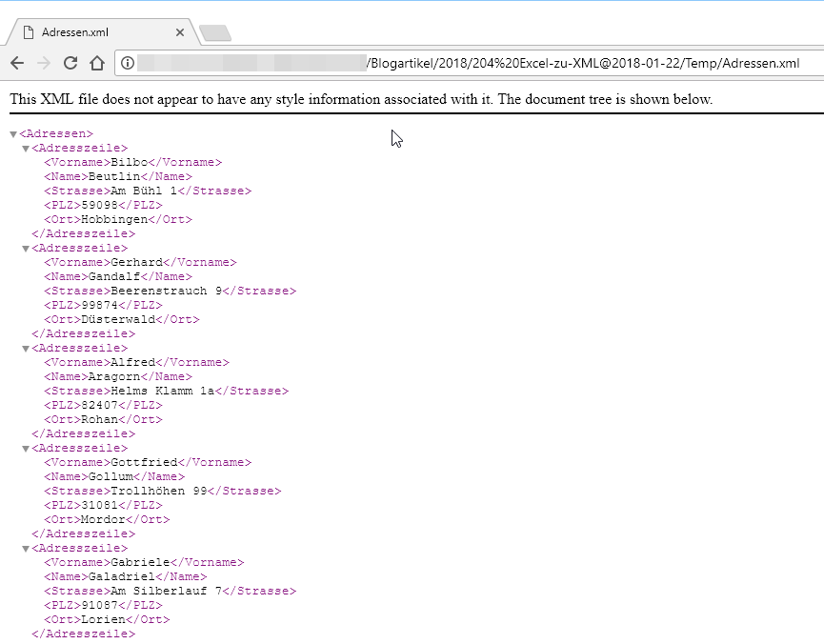The image size is (824, 644).
Task: Open the browser home page
Action: coord(96,64)
